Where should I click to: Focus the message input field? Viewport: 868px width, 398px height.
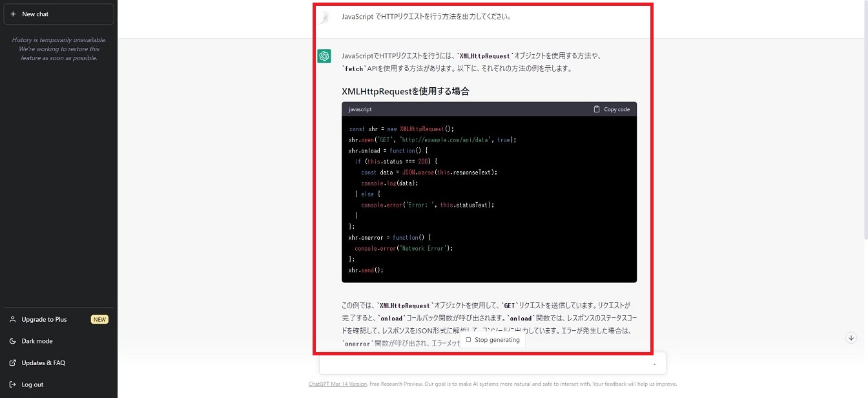(x=484, y=364)
